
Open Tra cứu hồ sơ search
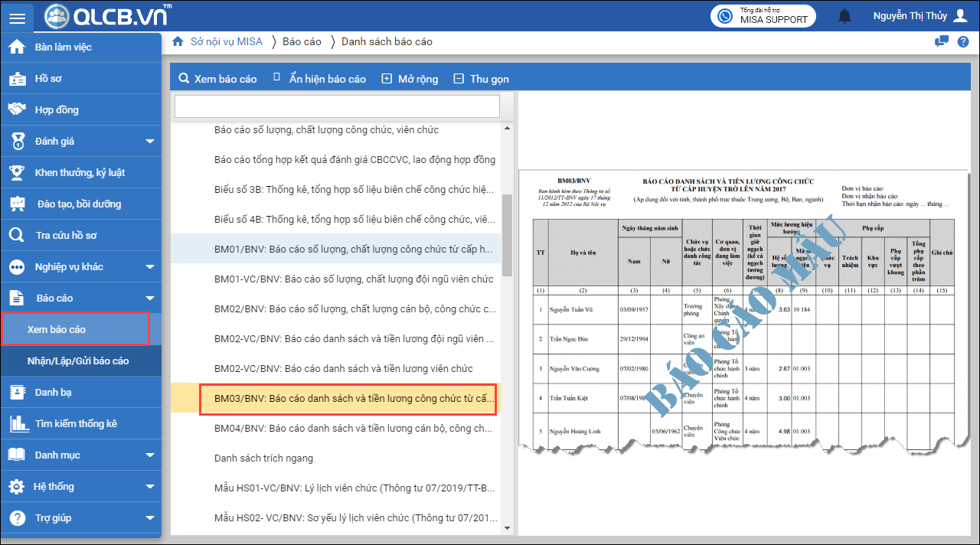[x=66, y=235]
